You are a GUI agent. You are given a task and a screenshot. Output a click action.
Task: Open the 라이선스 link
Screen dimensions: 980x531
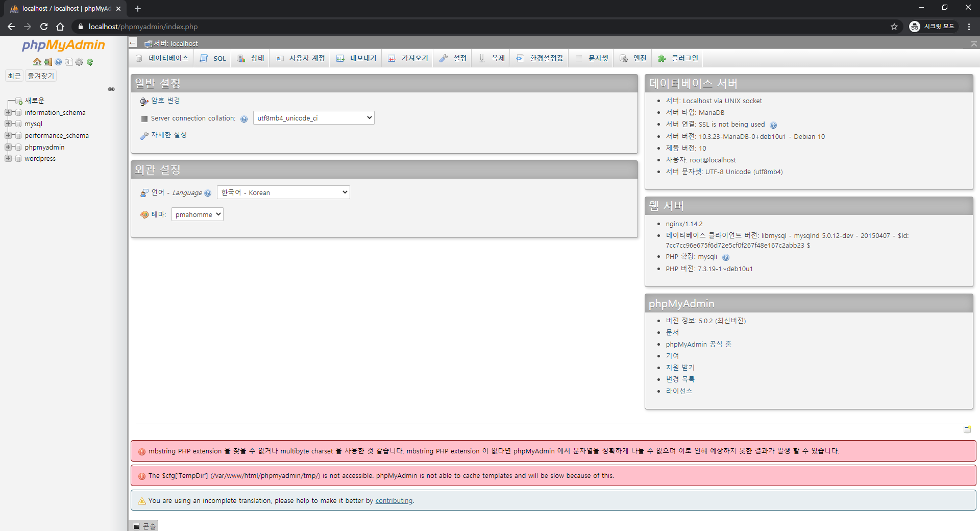[x=679, y=391]
